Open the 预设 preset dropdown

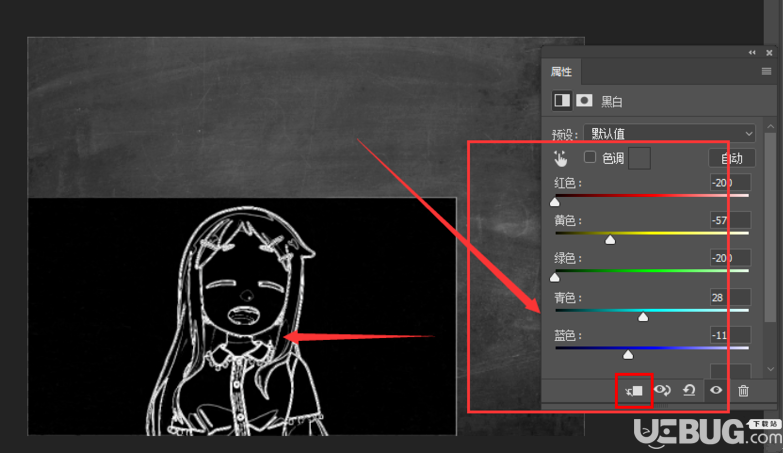(x=670, y=133)
